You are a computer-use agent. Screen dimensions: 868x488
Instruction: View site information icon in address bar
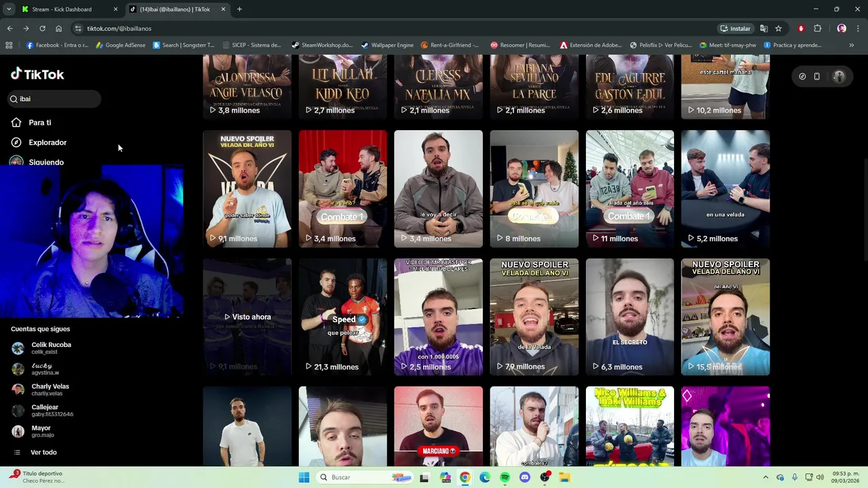tap(78, 28)
